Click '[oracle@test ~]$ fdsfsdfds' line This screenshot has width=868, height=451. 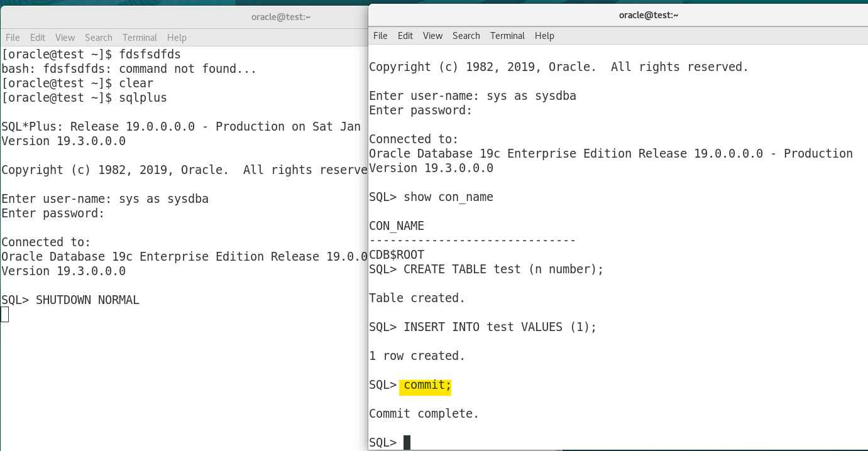coord(91,55)
